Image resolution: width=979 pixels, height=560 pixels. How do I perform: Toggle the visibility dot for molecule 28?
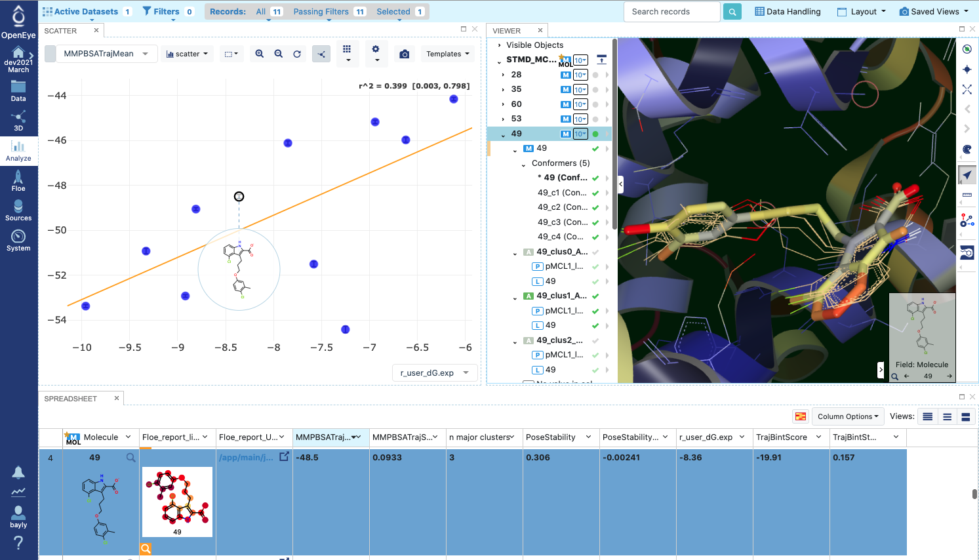[x=595, y=75]
